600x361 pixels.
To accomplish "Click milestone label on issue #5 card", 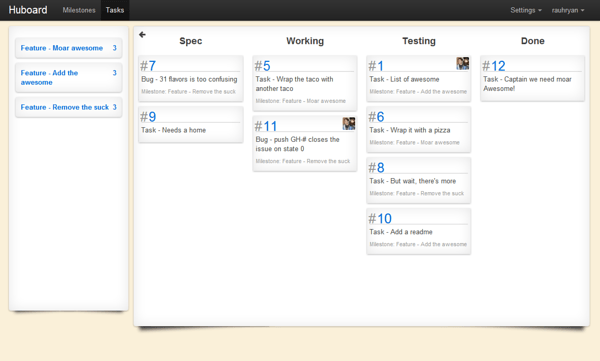I will pos(300,101).
